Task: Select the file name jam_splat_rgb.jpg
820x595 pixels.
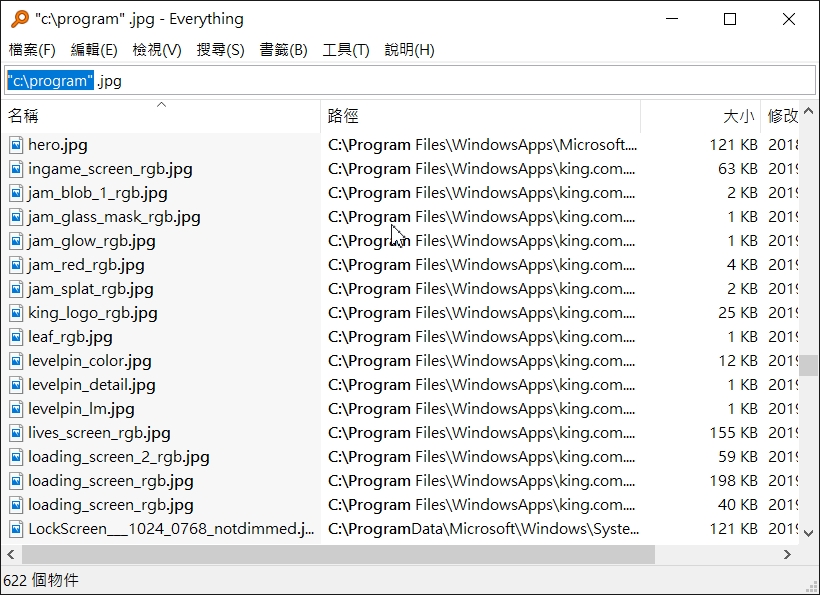Action: (90, 289)
